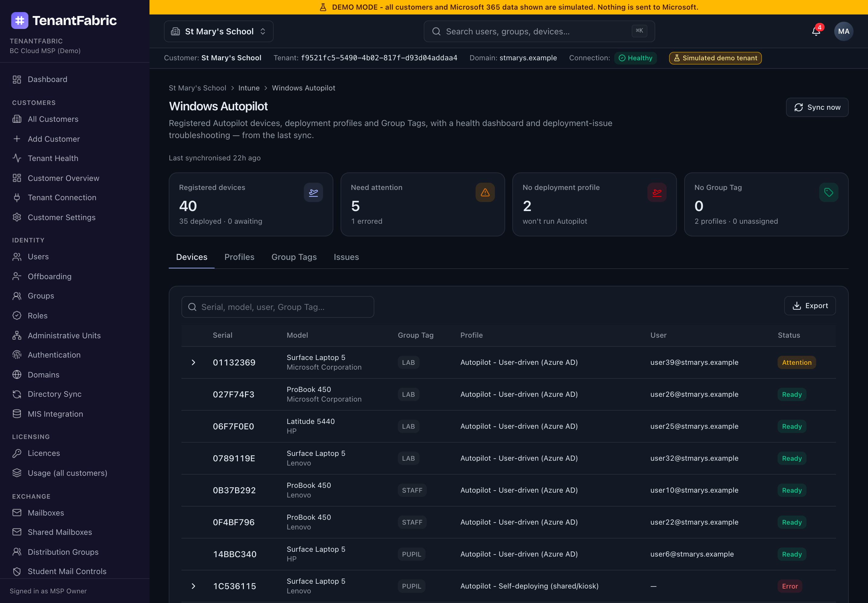Switch to the Issues tab
The width and height of the screenshot is (868, 603).
tap(346, 257)
